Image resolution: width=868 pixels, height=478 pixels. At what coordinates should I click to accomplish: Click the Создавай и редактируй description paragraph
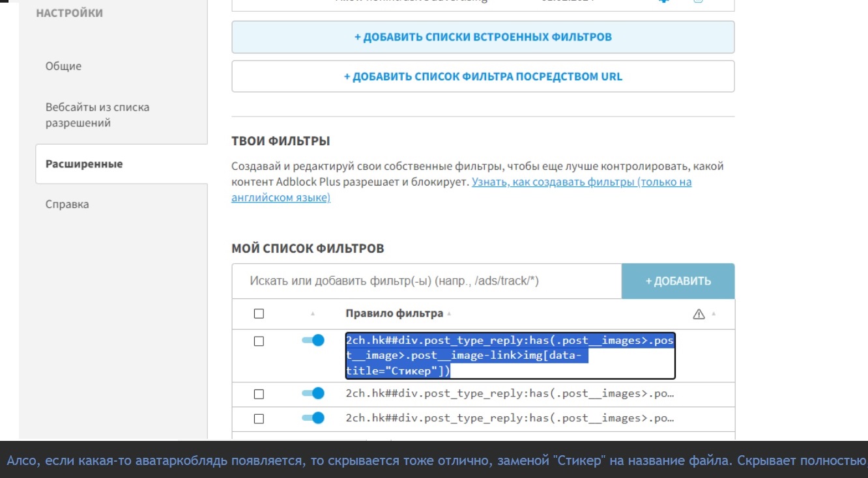(478, 182)
